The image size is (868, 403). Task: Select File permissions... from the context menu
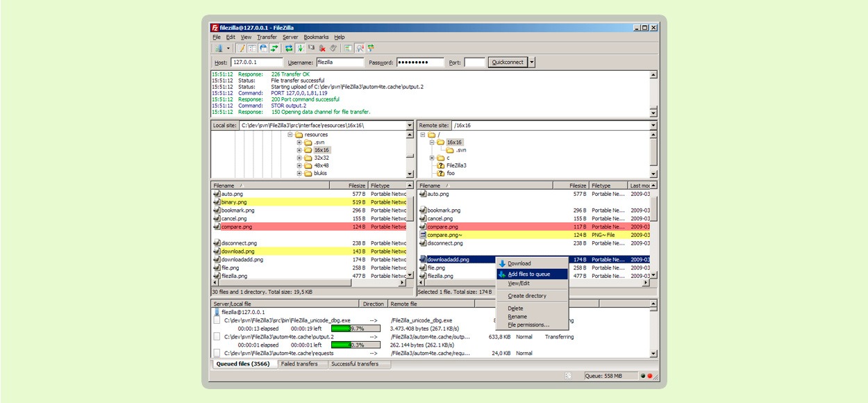click(x=528, y=325)
